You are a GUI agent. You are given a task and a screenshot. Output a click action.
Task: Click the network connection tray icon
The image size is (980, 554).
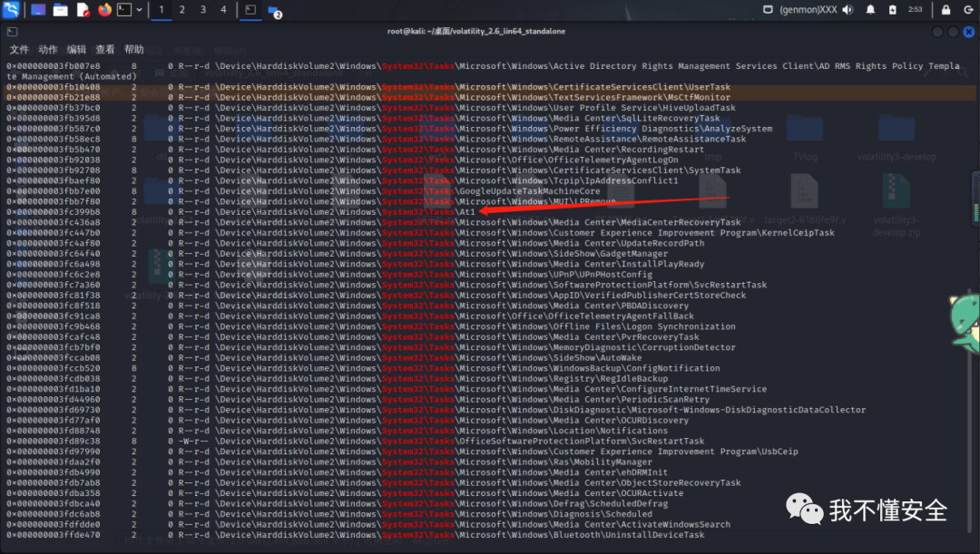[x=768, y=9]
